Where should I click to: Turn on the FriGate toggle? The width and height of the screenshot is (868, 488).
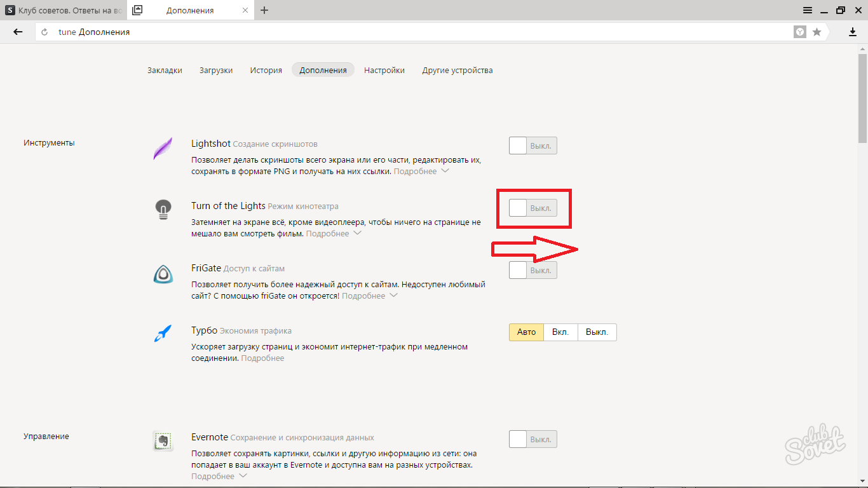point(533,270)
